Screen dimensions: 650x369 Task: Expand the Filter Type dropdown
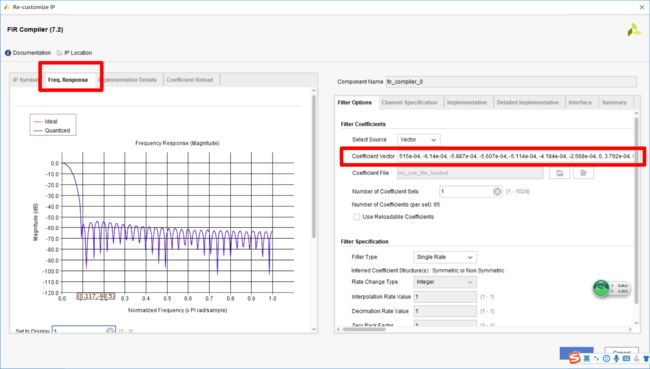coord(445,257)
